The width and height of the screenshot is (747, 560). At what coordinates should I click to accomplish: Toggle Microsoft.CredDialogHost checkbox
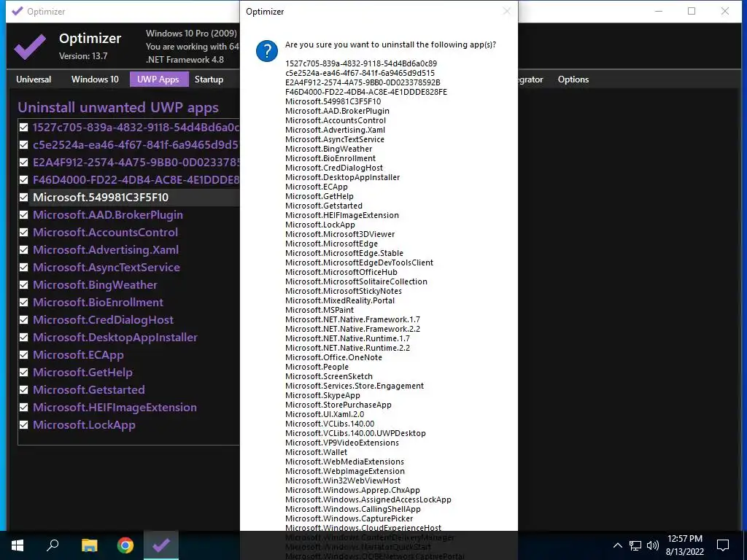tap(24, 320)
